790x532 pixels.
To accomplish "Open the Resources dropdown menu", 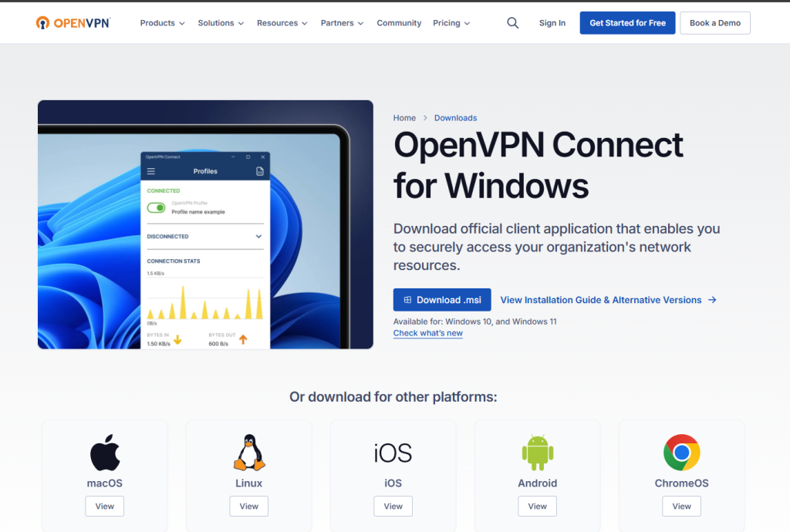I will [x=282, y=23].
